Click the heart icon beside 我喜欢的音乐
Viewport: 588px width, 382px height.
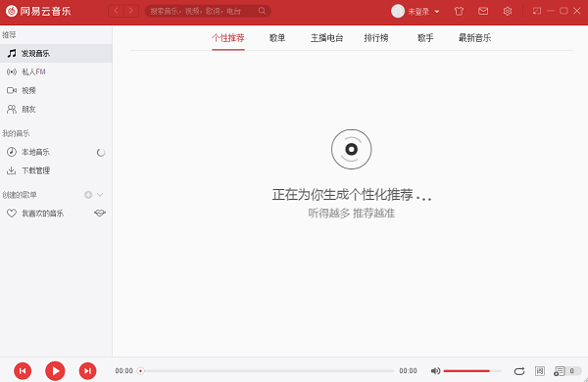[x=12, y=214]
